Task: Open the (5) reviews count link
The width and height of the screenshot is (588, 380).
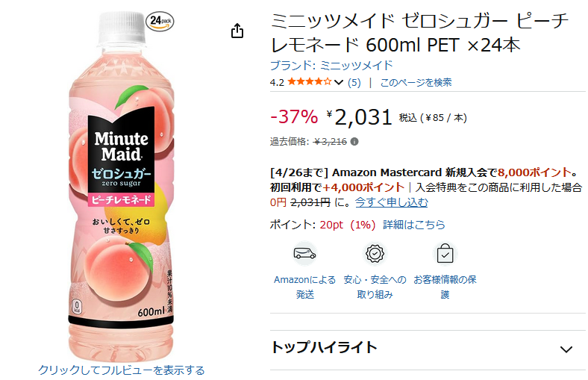Action: pos(354,82)
